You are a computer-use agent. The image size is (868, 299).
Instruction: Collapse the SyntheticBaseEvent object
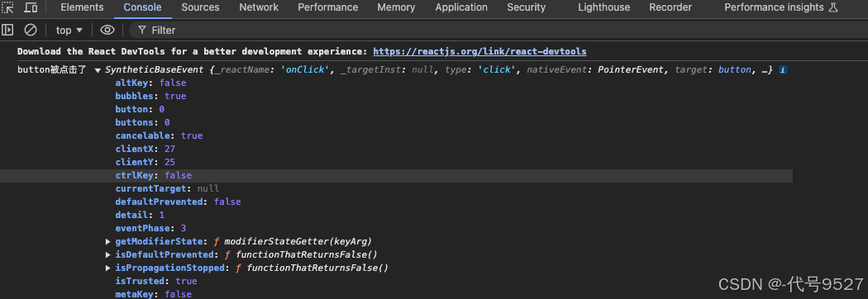pyautogui.click(x=98, y=70)
